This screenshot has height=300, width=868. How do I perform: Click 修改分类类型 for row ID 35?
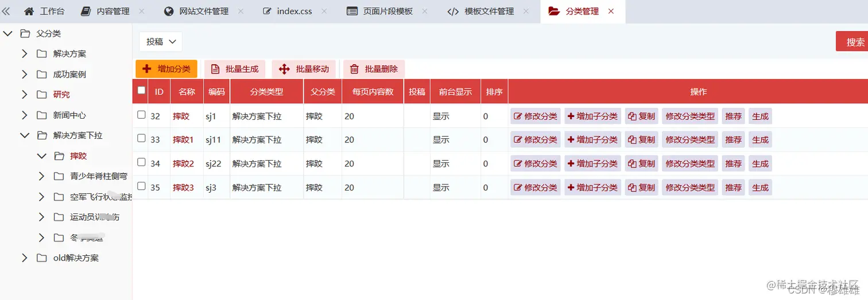pos(690,188)
